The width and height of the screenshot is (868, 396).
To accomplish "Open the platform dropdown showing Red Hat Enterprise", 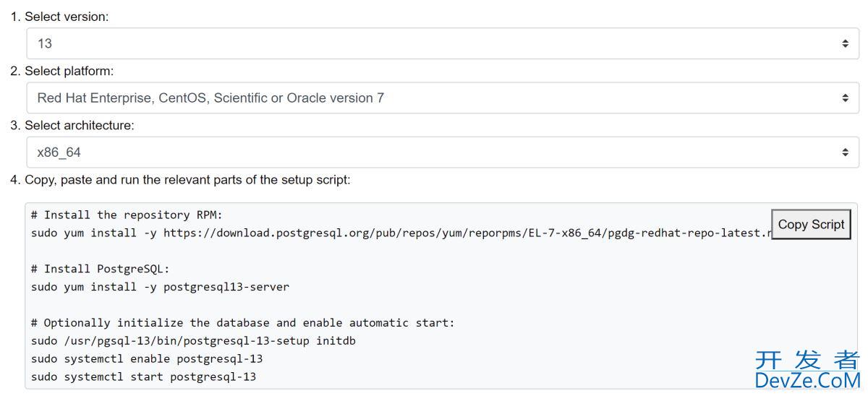I will 434,98.
